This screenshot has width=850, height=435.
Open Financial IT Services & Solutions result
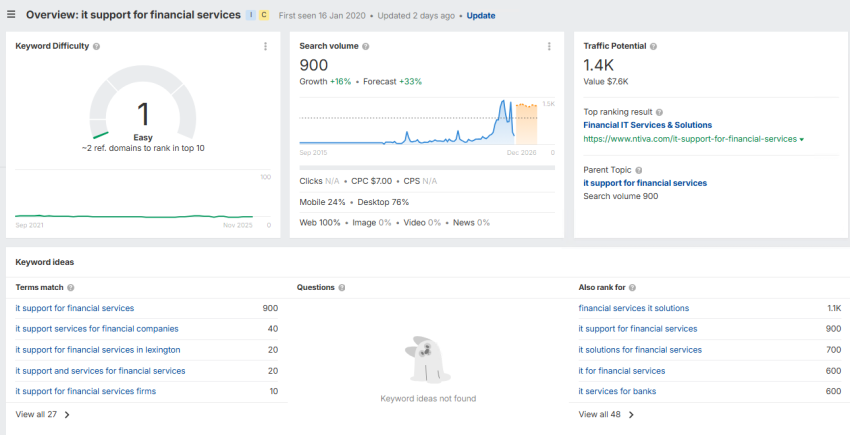[x=648, y=125]
